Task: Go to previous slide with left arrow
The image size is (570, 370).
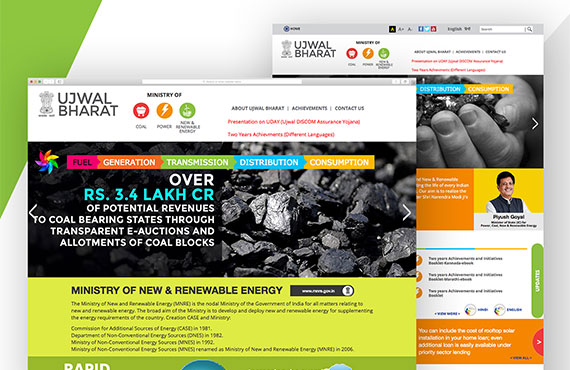Action: pyautogui.click(x=33, y=212)
